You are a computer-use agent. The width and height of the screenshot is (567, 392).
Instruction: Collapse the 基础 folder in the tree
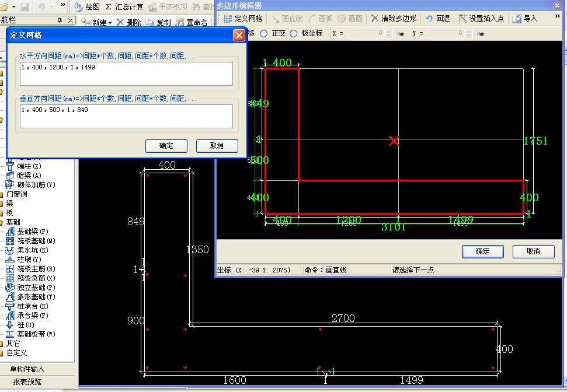(1, 223)
